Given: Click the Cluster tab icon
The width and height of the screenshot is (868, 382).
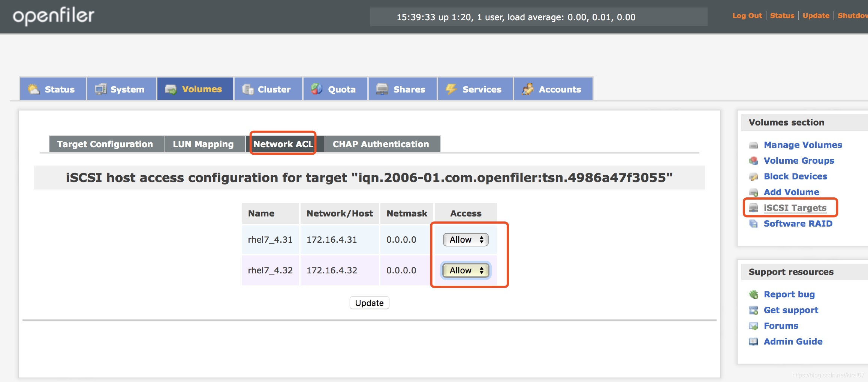Looking at the screenshot, I should (248, 89).
